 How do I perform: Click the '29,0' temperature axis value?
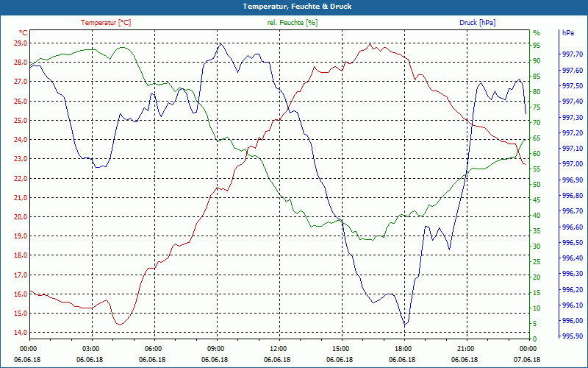pyautogui.click(x=21, y=43)
